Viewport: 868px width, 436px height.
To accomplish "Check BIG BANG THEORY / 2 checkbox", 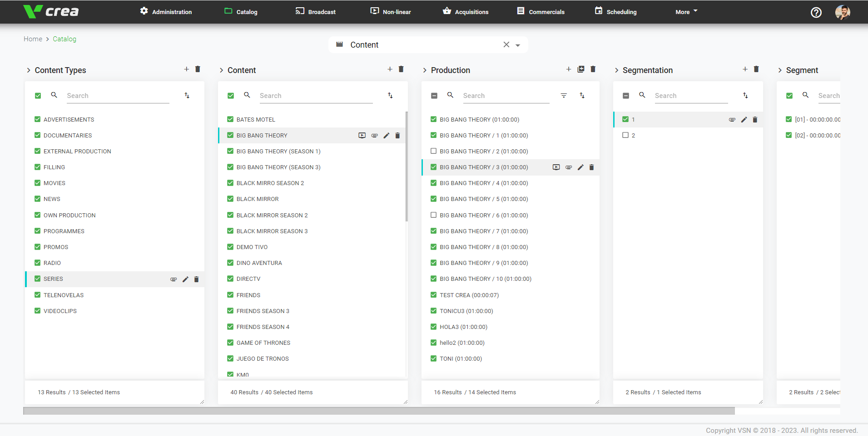I will [x=433, y=151].
